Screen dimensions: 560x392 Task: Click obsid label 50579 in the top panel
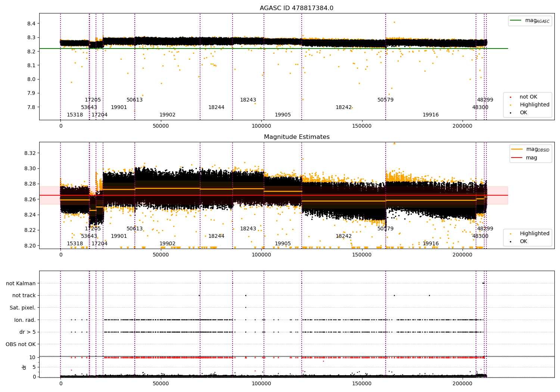pos(386,100)
